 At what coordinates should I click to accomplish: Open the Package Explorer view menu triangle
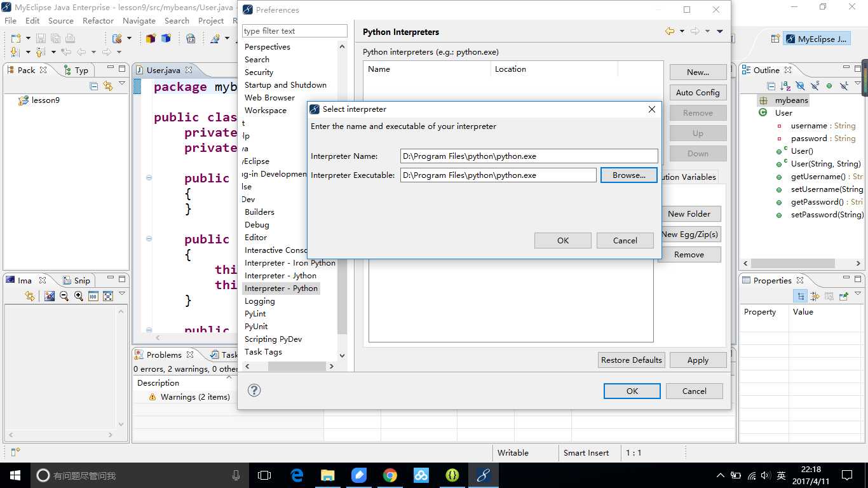[122, 84]
